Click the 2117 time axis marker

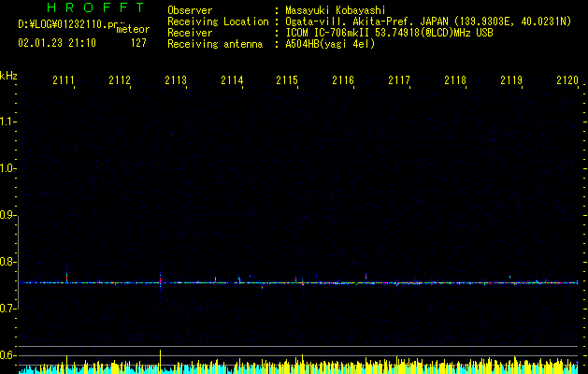pyautogui.click(x=399, y=80)
